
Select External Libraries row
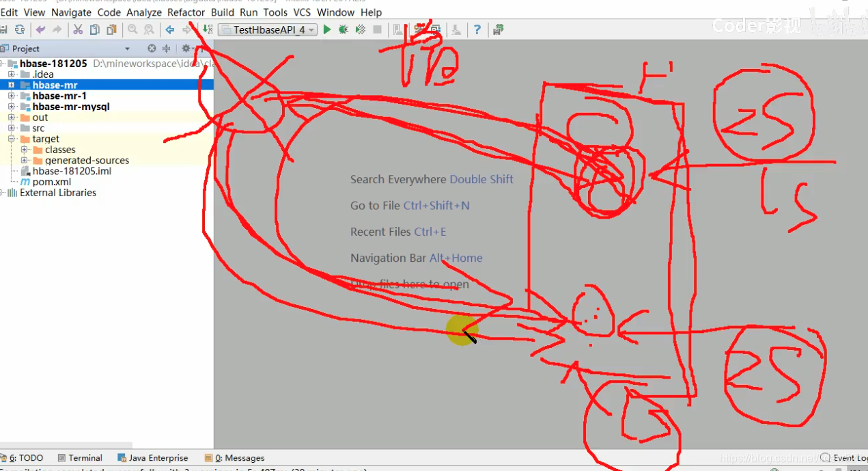point(107,193)
